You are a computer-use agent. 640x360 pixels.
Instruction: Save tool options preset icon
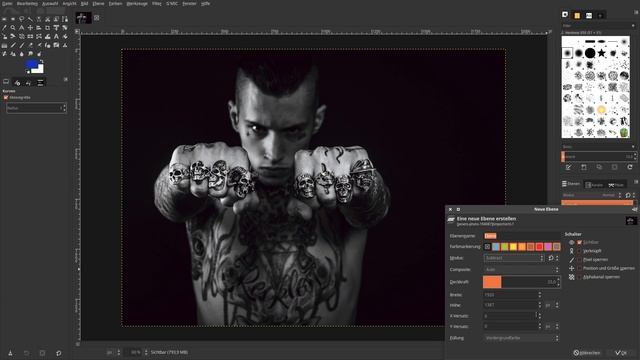[x=10, y=353]
